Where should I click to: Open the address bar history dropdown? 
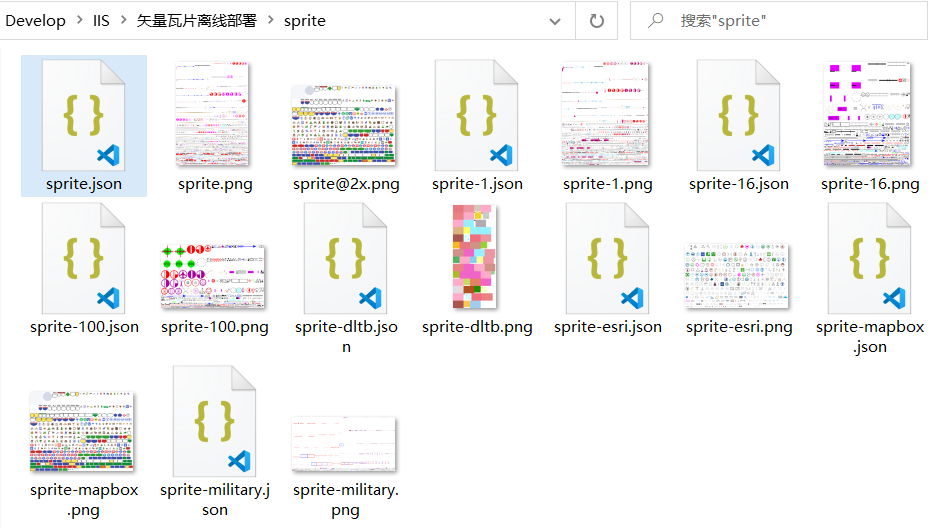tap(555, 21)
